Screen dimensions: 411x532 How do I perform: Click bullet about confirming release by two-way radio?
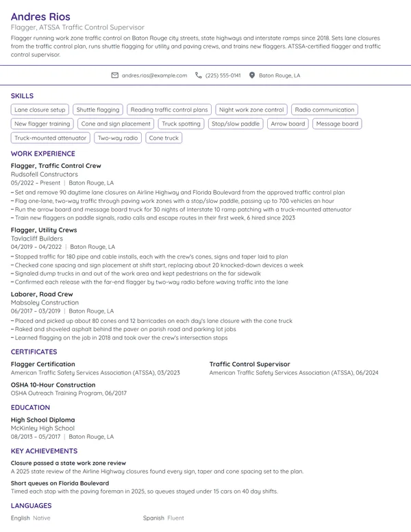[x=149, y=282]
